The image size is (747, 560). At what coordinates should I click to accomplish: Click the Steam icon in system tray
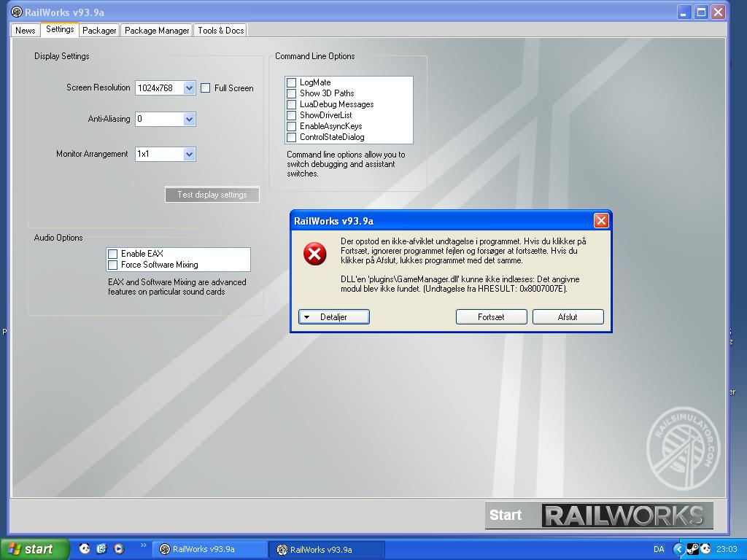pyautogui.click(x=693, y=549)
